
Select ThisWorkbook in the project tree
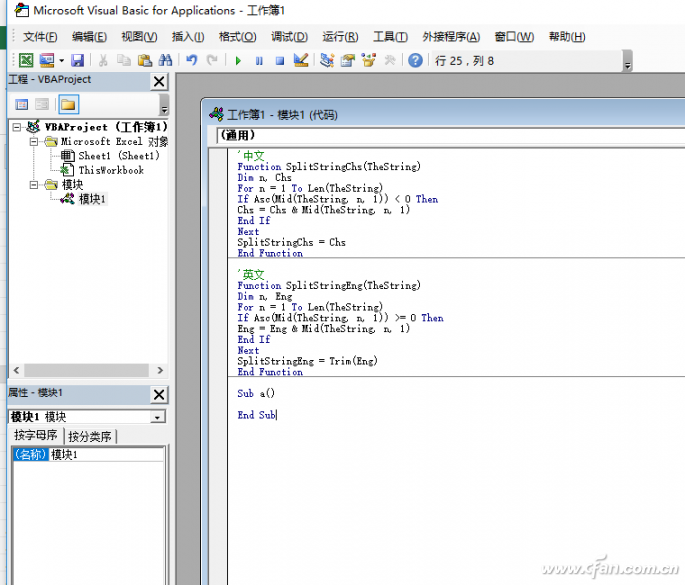111,170
